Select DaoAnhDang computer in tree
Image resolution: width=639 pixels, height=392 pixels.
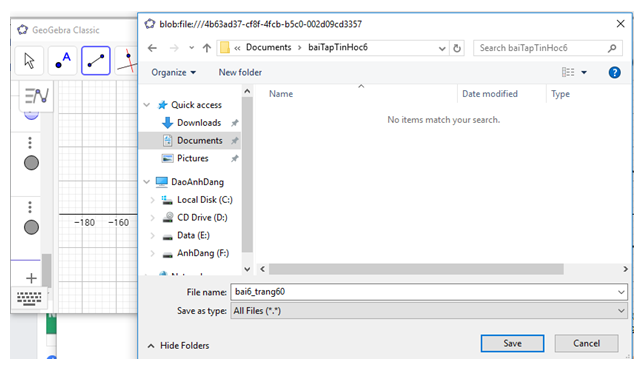[x=197, y=182]
